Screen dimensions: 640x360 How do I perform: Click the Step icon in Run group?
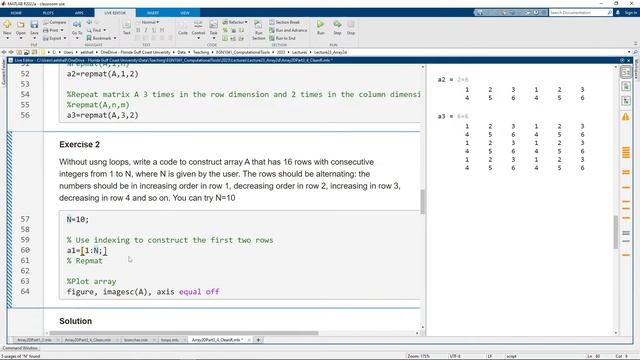coord(337,25)
